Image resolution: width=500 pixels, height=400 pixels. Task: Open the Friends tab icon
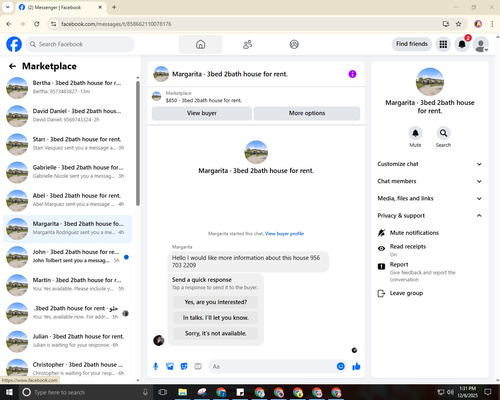tap(247, 44)
